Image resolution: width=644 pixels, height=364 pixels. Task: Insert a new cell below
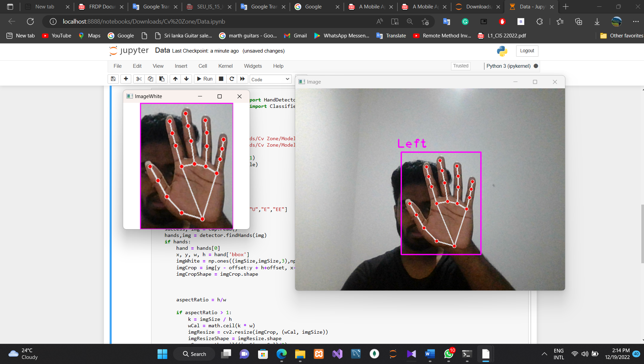tap(125, 79)
